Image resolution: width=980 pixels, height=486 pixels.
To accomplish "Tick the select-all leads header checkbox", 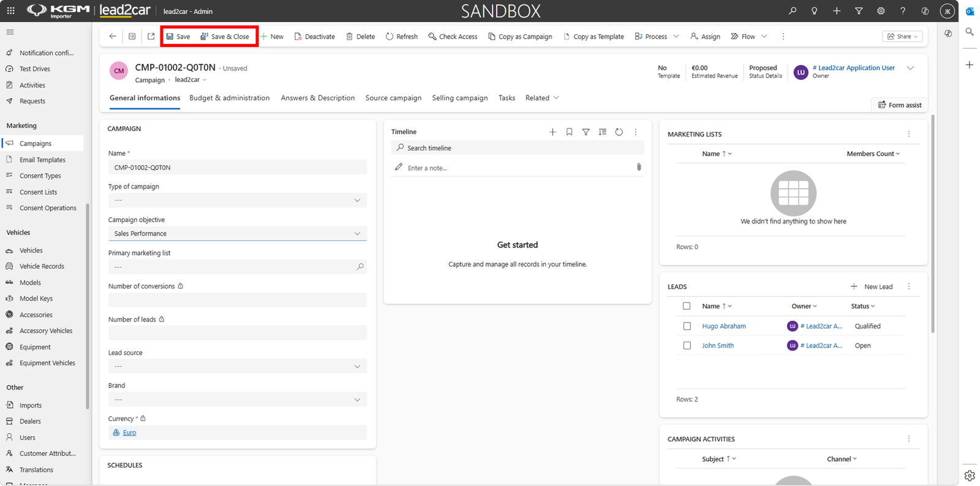I will pyautogui.click(x=687, y=306).
